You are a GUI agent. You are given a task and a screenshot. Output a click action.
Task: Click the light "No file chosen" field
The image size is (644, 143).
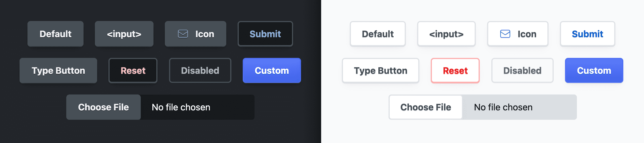pos(519,107)
